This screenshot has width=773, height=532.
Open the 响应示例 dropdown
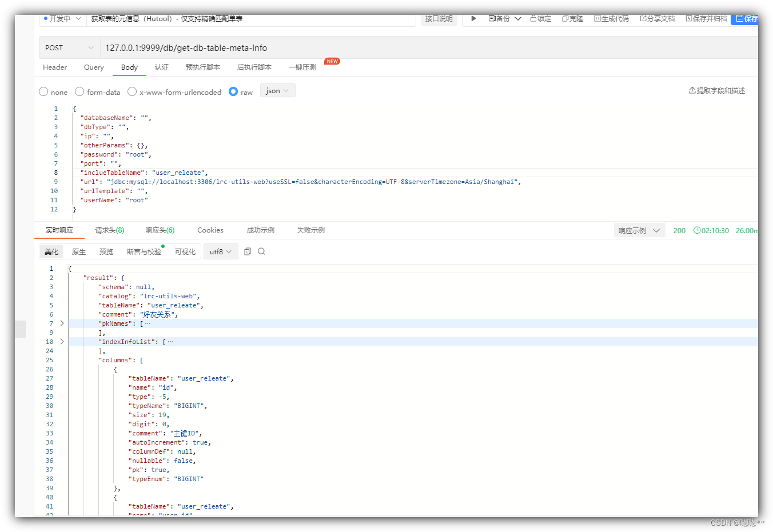coord(640,231)
